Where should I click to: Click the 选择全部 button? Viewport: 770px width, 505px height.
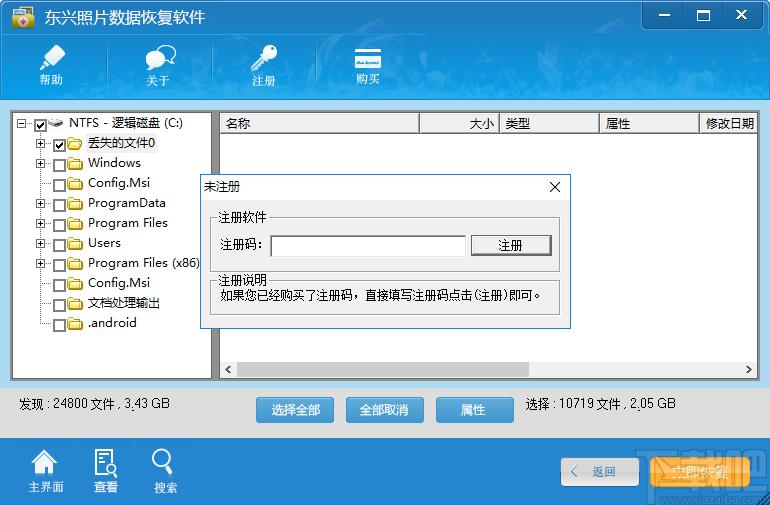pos(295,410)
